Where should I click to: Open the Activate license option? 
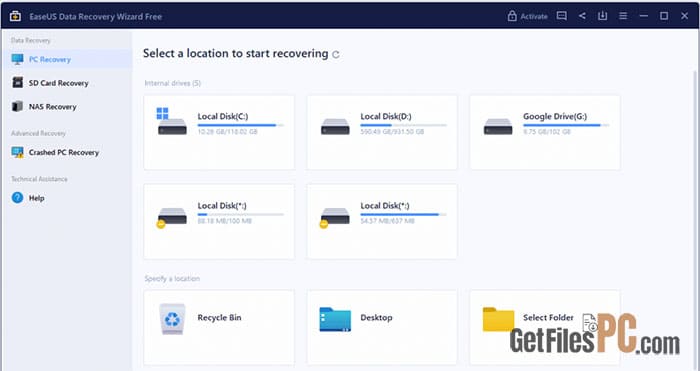[x=527, y=16]
